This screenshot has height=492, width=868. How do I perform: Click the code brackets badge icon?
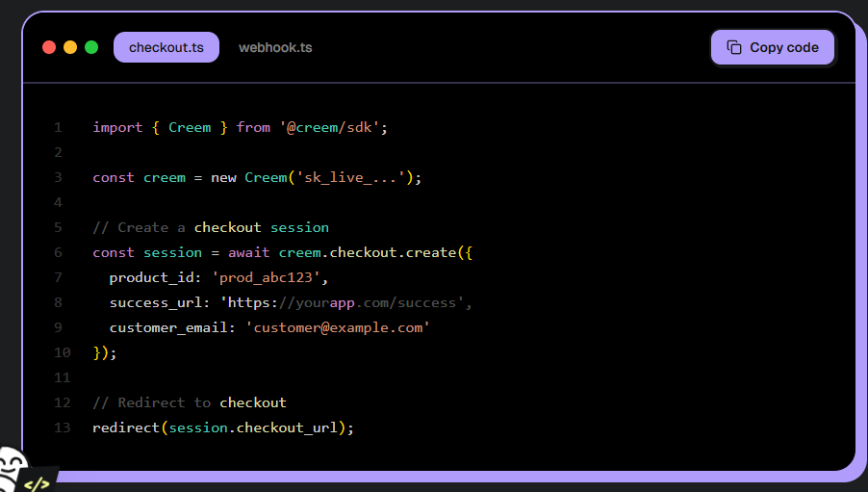(37, 485)
